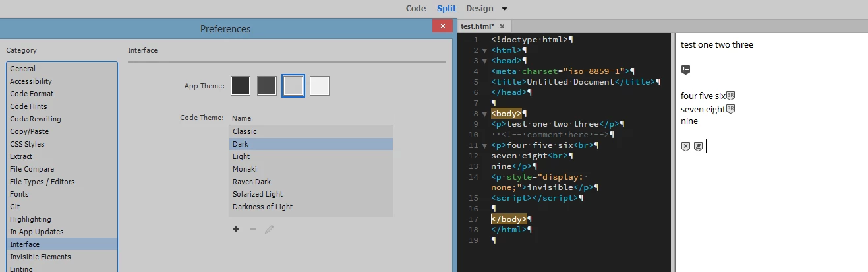Add a new code theme with plus icon
The width and height of the screenshot is (868, 272).
(236, 229)
